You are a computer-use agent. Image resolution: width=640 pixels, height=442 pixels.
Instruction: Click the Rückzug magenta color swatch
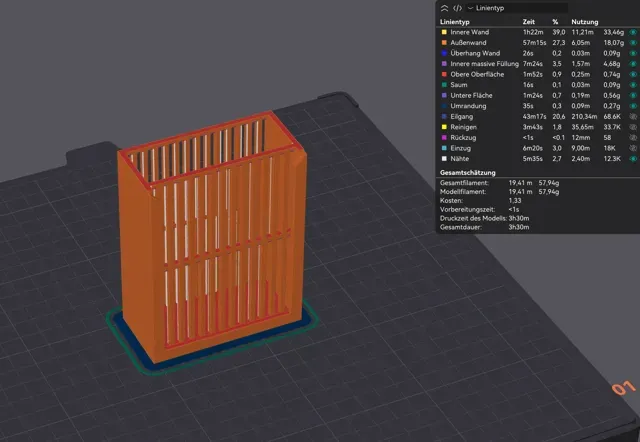click(444, 138)
